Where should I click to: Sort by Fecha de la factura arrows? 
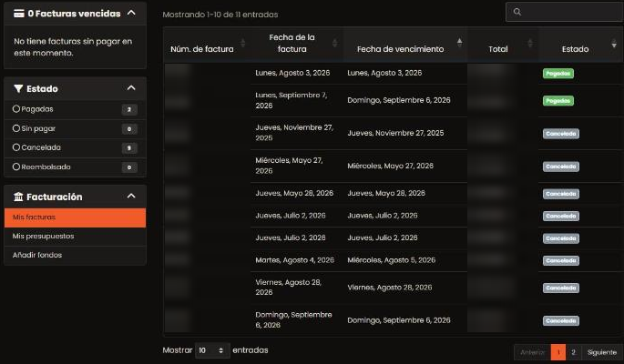[334, 43]
